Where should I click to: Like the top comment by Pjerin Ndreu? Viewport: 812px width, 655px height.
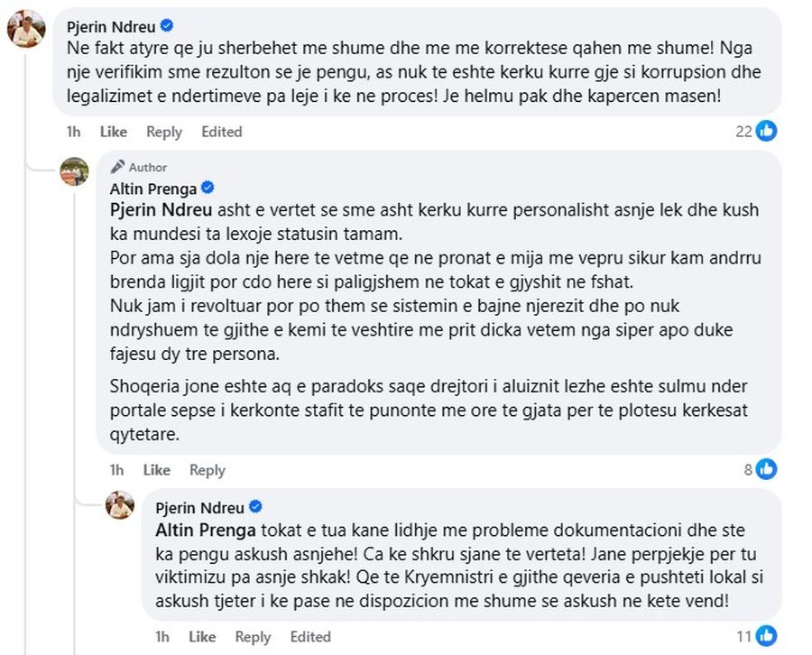point(113,132)
